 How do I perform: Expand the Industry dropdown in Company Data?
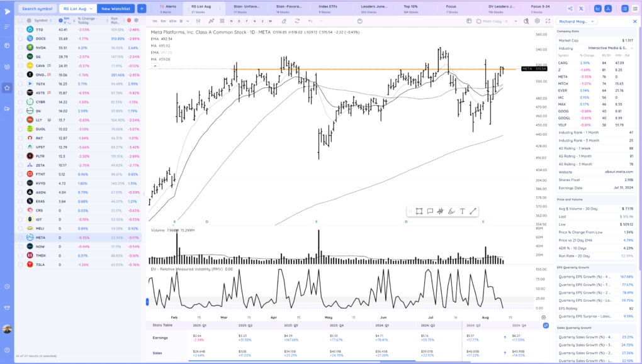pyautogui.click(x=631, y=48)
